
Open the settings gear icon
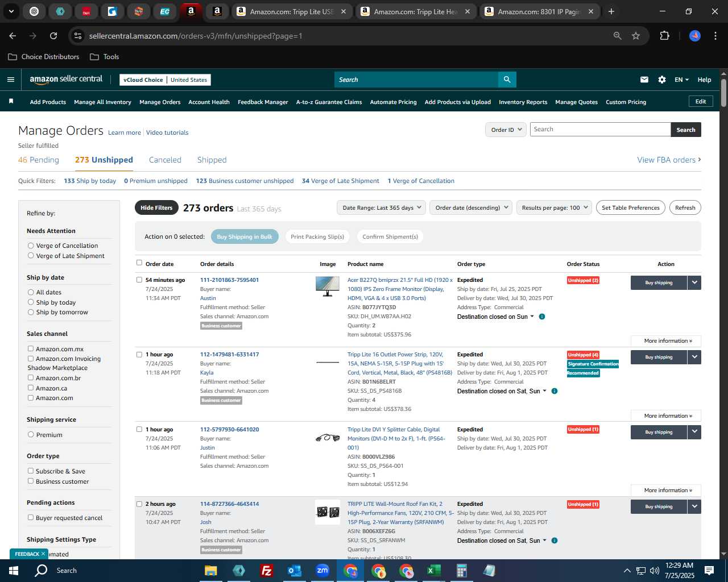[x=662, y=80]
